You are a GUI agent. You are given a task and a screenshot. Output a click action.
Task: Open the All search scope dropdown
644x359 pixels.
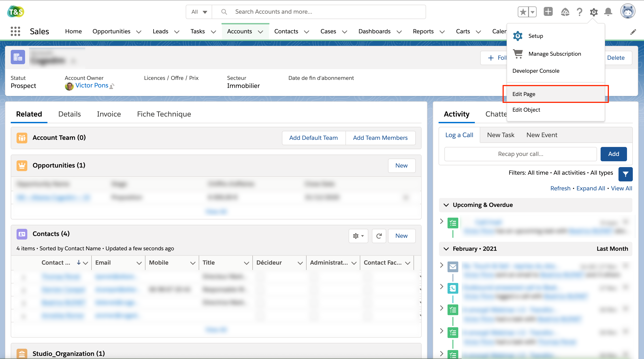click(199, 12)
